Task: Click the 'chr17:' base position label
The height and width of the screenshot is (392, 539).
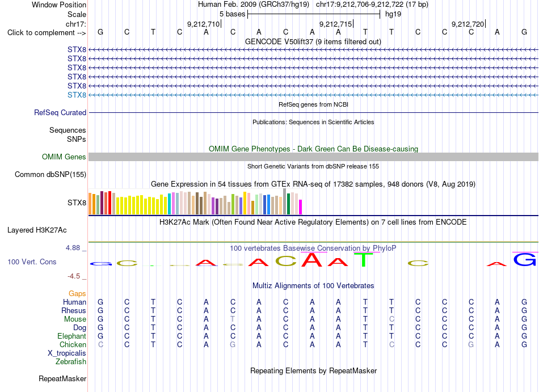Action: [76, 24]
